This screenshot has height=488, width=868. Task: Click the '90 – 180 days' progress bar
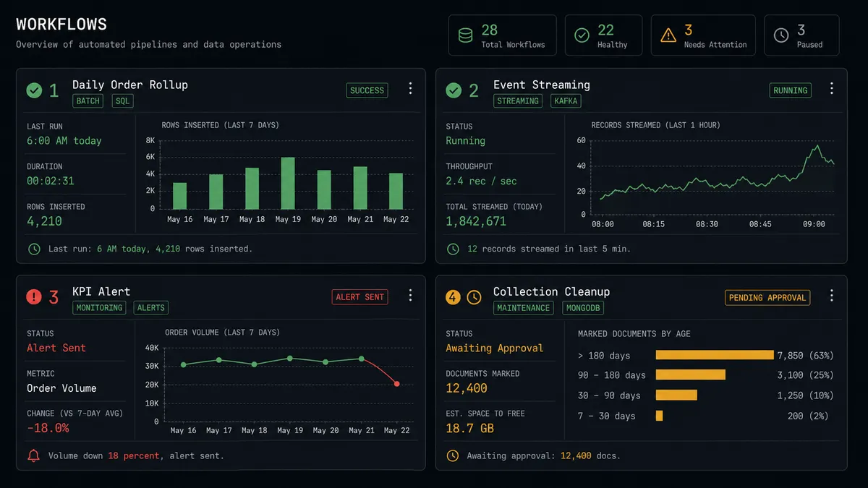tap(691, 374)
